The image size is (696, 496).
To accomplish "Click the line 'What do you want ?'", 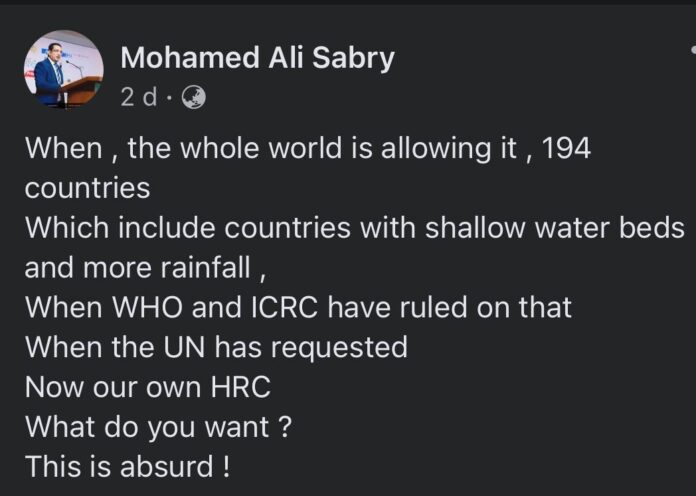I will point(158,427).
